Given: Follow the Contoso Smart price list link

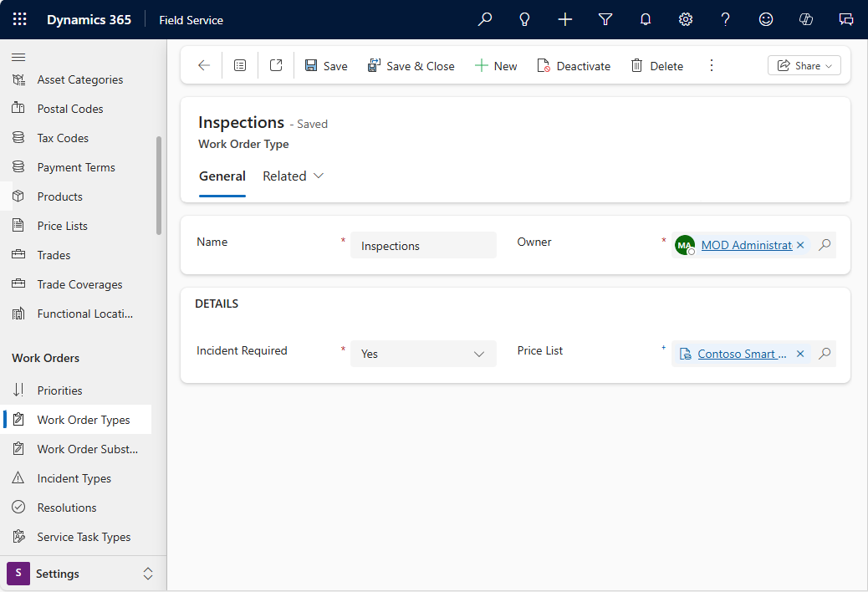Looking at the screenshot, I should [x=742, y=353].
